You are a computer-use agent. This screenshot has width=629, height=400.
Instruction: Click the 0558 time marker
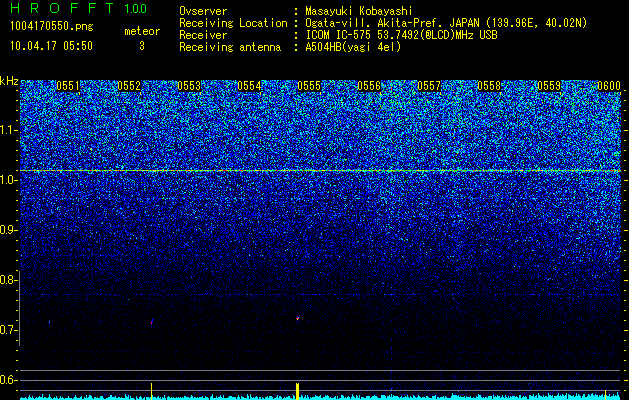tap(489, 86)
